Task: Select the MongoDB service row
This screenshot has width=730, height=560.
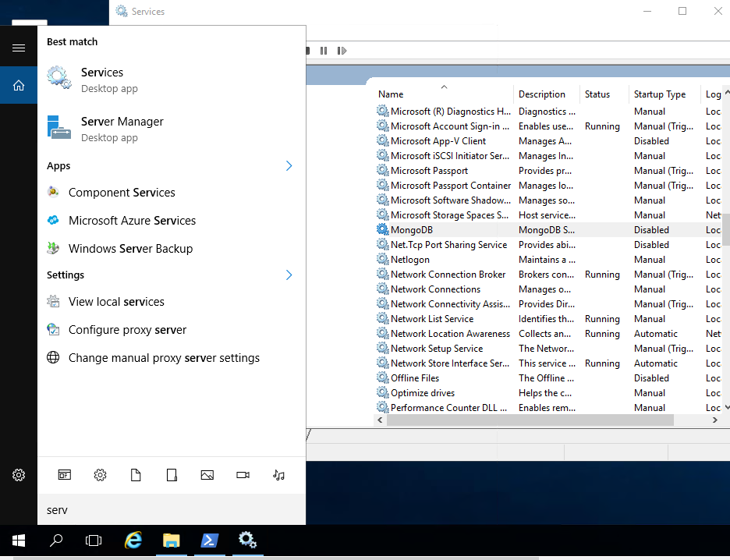Action: click(x=548, y=230)
